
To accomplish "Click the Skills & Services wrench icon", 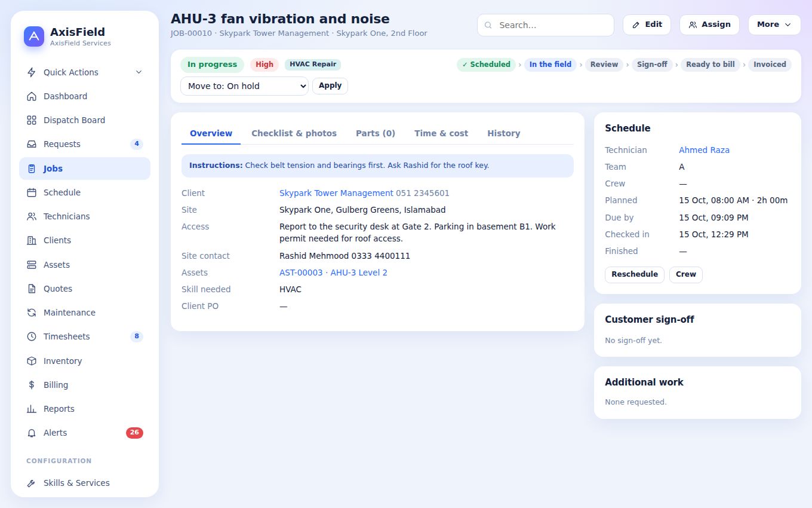I will 32,483.
